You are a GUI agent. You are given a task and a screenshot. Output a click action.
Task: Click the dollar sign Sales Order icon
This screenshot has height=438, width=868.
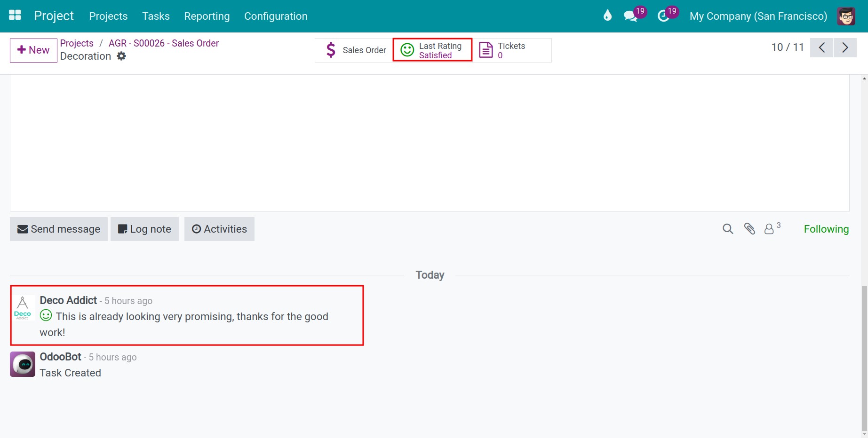[331, 50]
